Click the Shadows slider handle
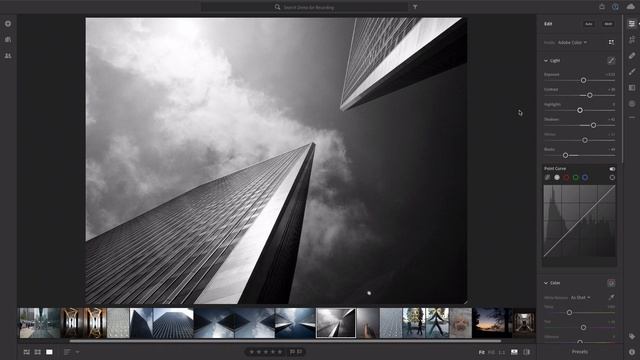This screenshot has height=360, width=640. 593,125
